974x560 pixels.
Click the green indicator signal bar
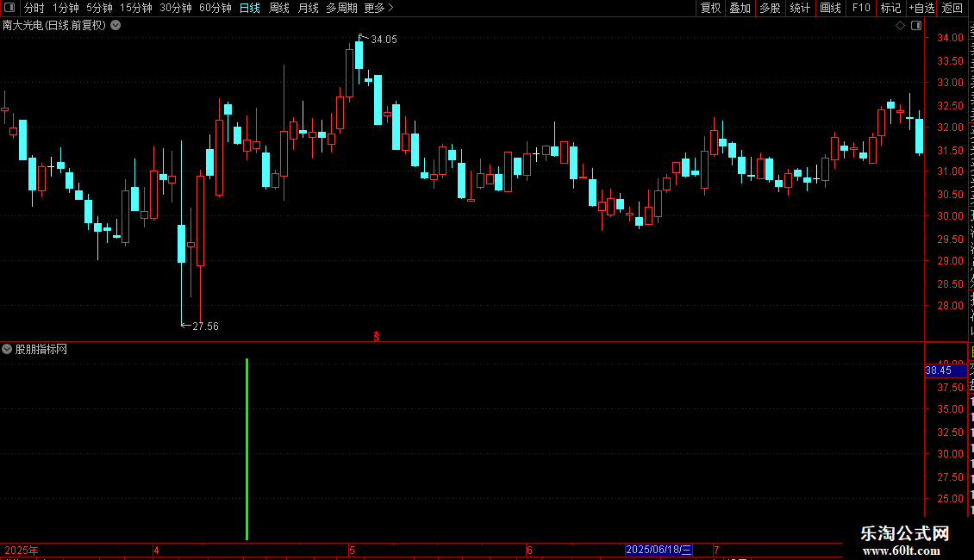coord(247,450)
